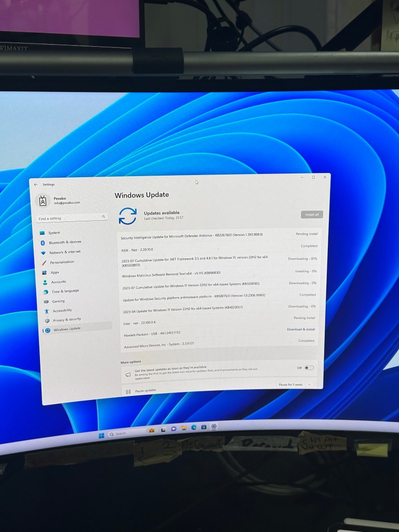Click the search magnifier in Find a setting
Screen dimensions: 399x532
coord(103,217)
